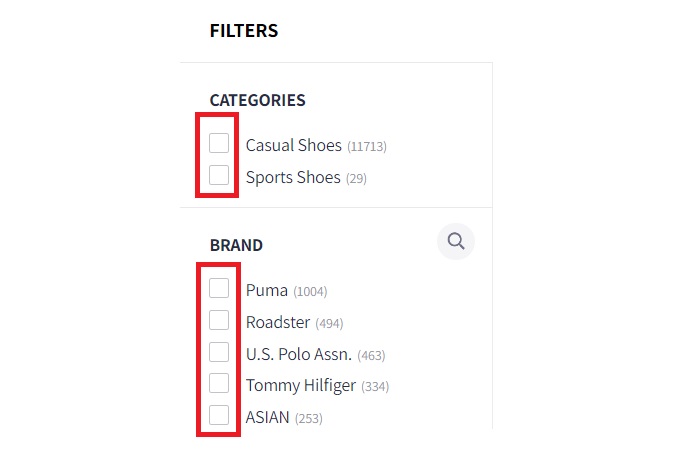Toggle the U.S. Polo Assn. checkbox
700x450 pixels.
click(219, 352)
